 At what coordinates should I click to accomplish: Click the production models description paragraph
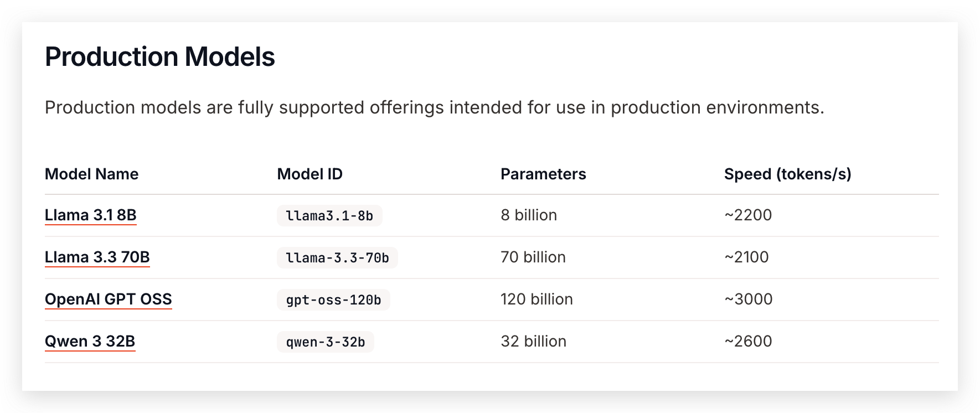click(x=435, y=107)
